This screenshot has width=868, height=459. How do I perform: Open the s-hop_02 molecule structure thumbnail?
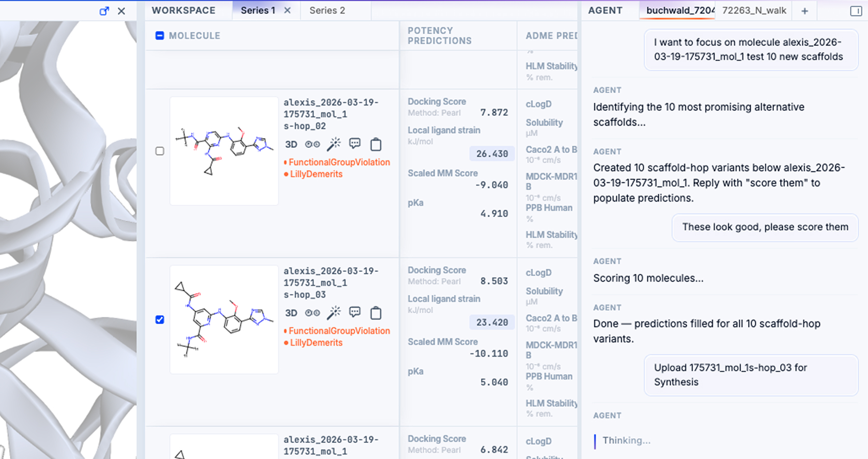[224, 151]
